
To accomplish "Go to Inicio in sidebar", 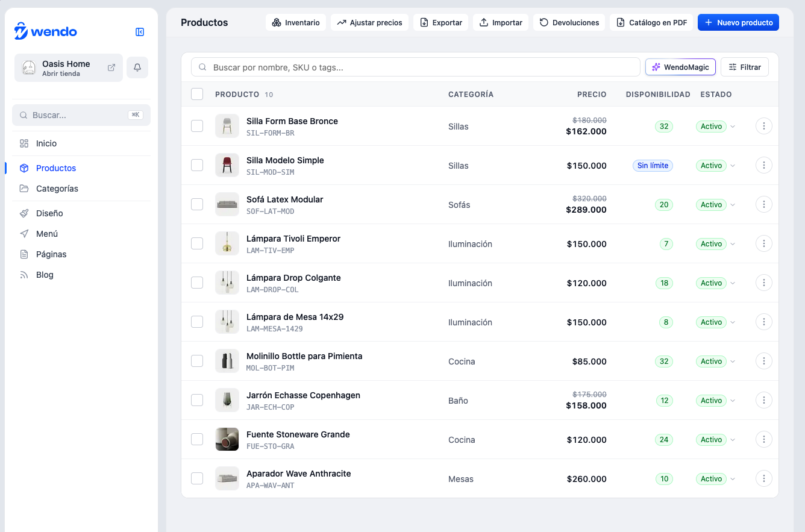I will point(81,143).
